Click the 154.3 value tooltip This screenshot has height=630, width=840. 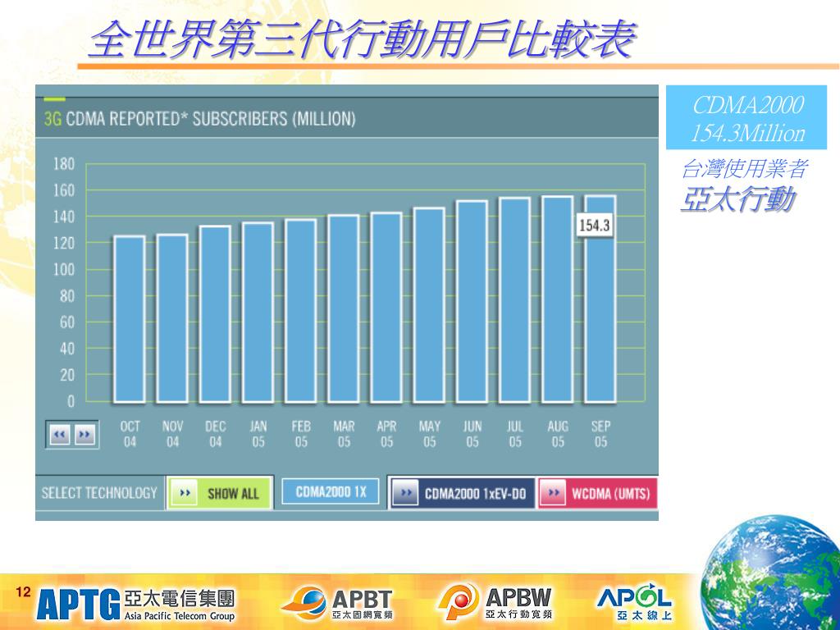click(x=596, y=226)
